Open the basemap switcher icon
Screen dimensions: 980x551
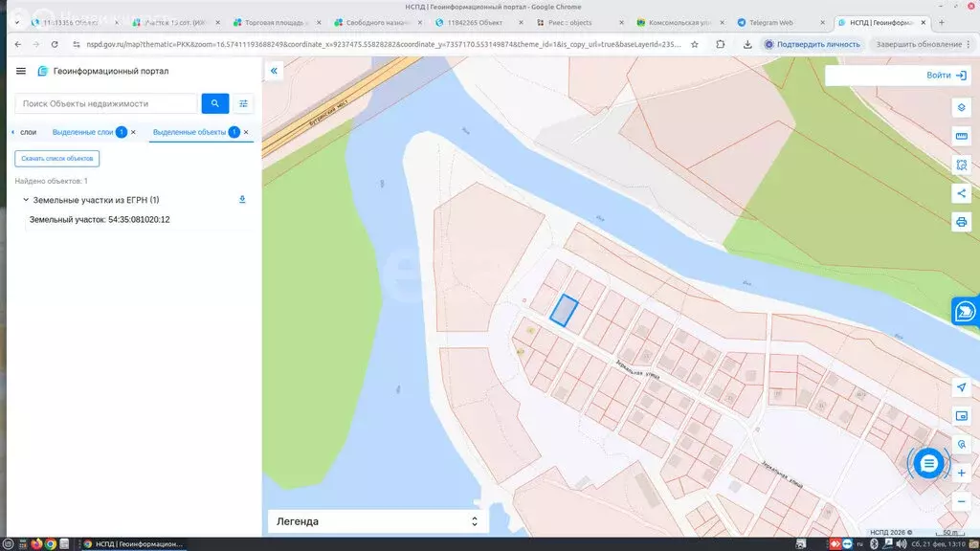(x=962, y=416)
